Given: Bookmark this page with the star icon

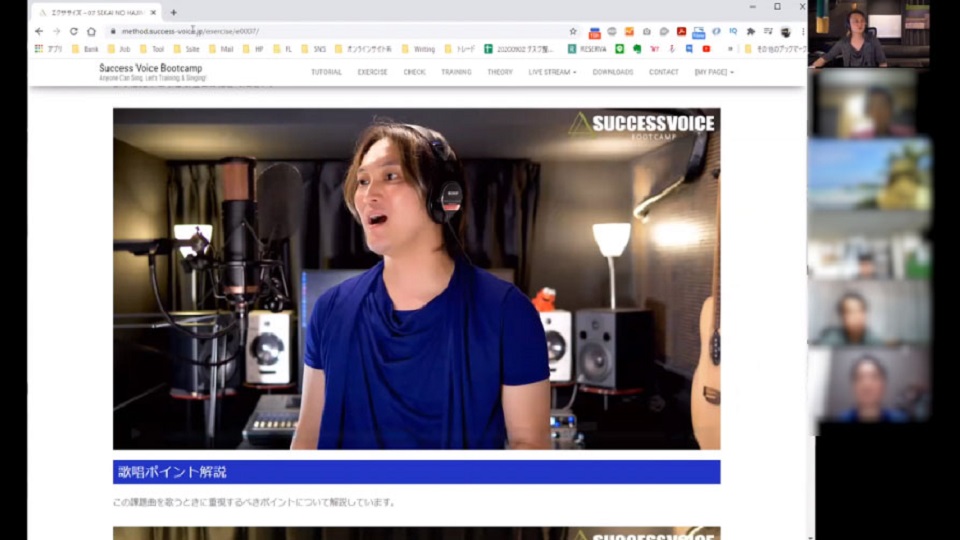Looking at the screenshot, I should coord(573,31).
